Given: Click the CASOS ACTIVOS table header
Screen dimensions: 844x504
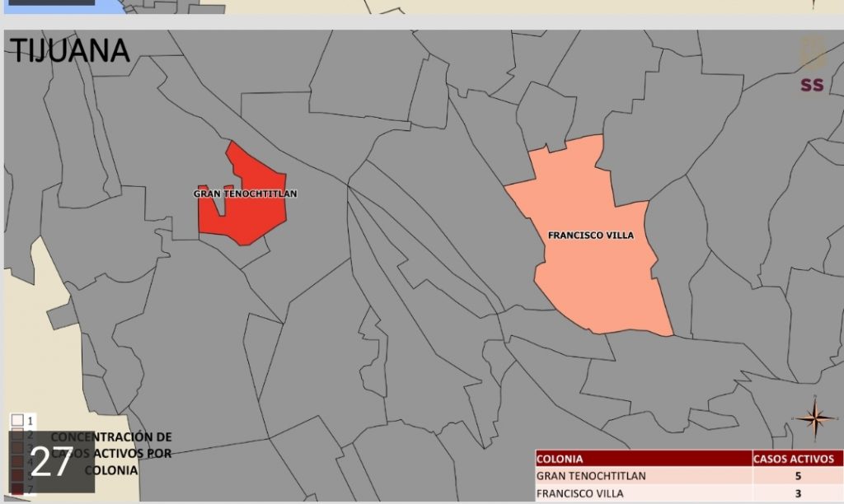Looking at the screenshot, I should click(x=798, y=458).
